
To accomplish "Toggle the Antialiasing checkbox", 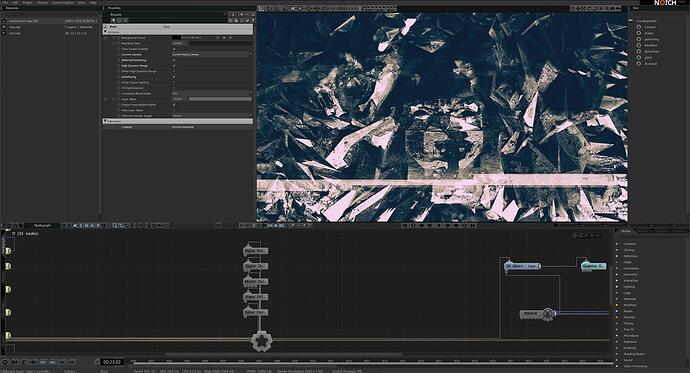I will pos(174,77).
